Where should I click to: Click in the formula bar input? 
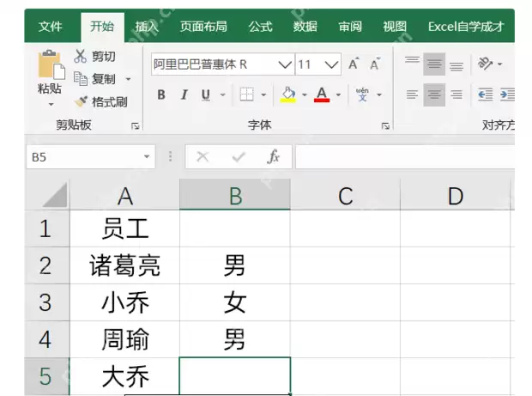405,156
